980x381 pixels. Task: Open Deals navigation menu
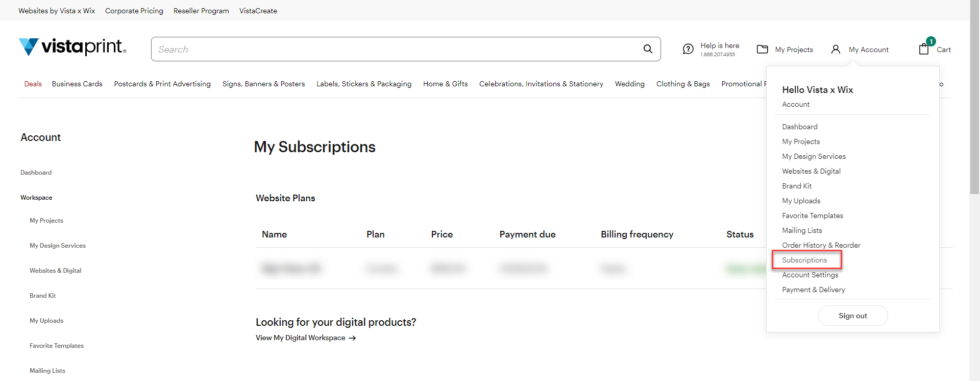[x=33, y=84]
